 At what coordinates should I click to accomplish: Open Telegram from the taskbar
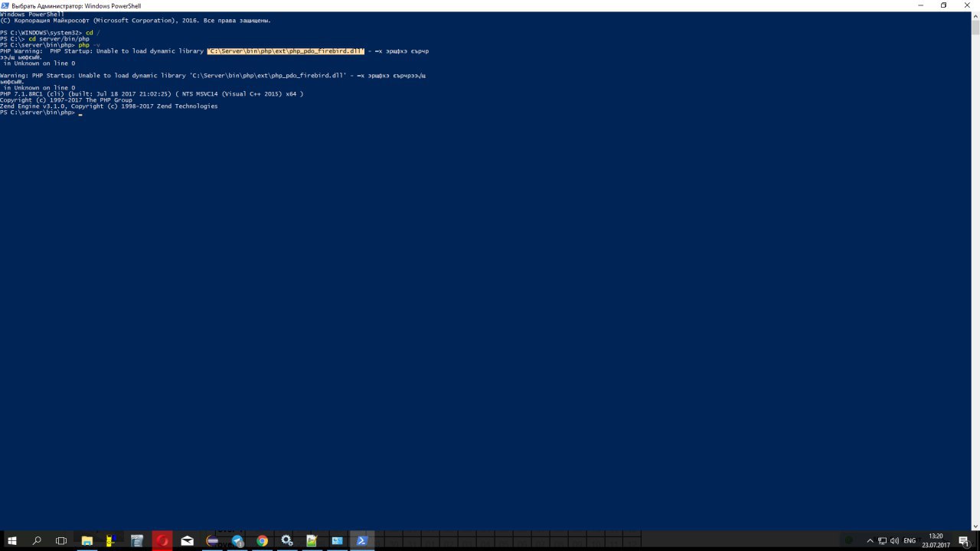coord(237,541)
